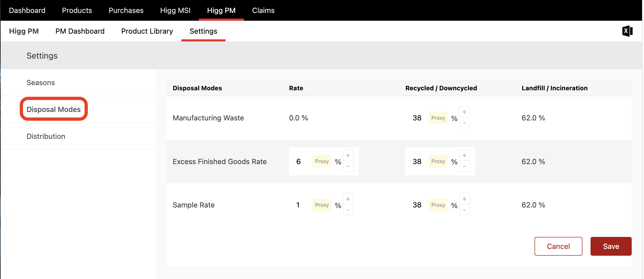The image size is (644, 279).
Task: Increase Manufacturing Waste recycled percentage with plus
Action: click(464, 112)
